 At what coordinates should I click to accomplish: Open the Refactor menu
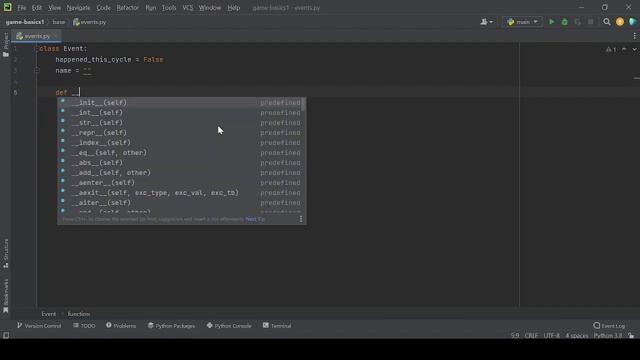pyautogui.click(x=127, y=8)
